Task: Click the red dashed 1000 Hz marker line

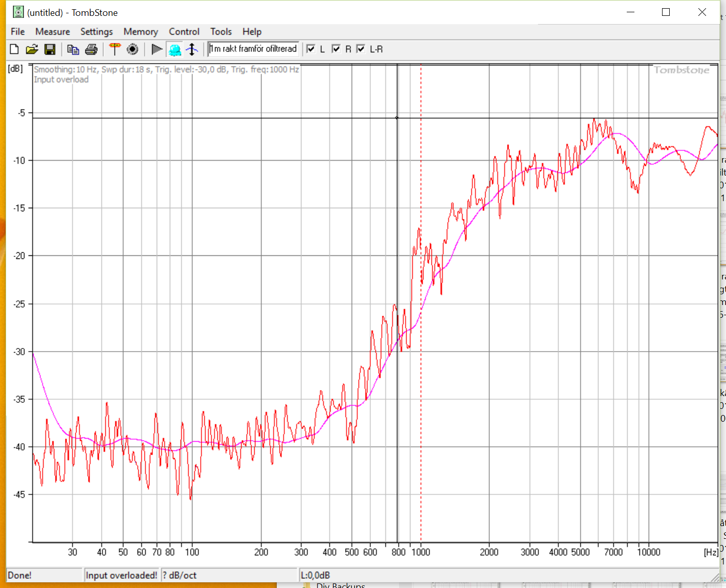Action: coord(421,302)
